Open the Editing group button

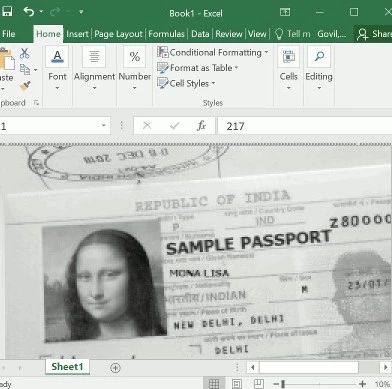click(319, 69)
